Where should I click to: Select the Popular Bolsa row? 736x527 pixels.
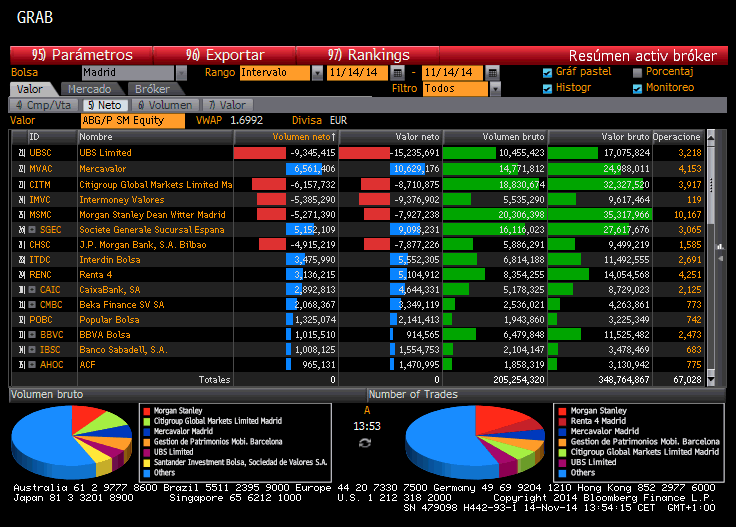point(358,320)
